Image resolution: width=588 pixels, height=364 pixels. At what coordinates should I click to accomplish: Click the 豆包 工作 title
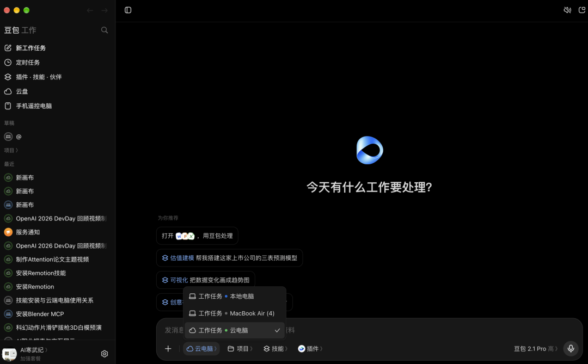[20, 30]
